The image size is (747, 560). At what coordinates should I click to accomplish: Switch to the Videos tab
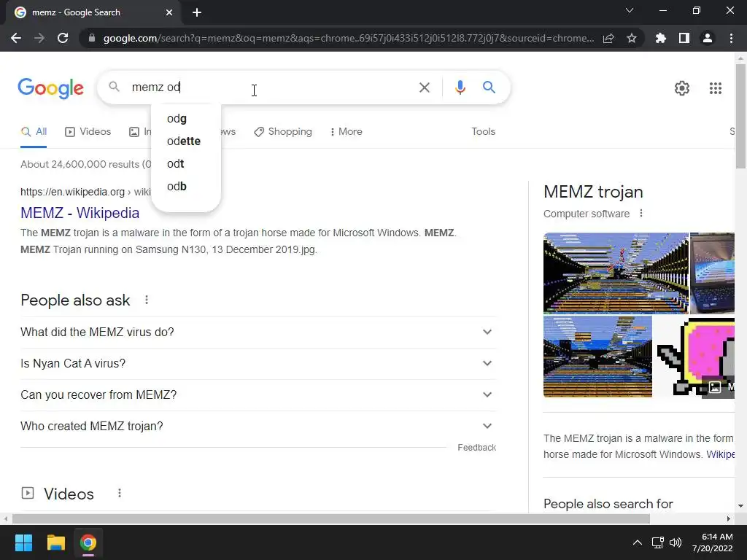click(88, 132)
